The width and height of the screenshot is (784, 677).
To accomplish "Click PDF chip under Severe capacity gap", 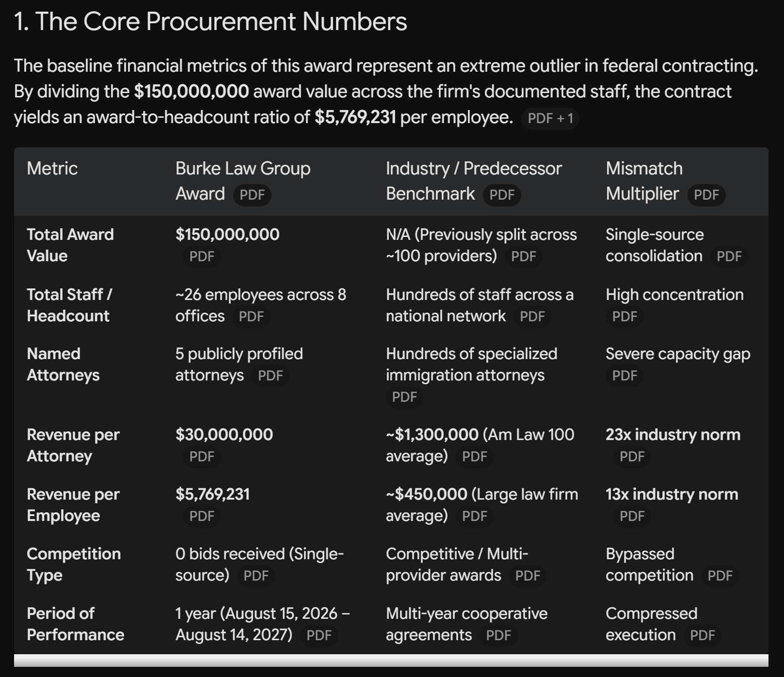I will 624,376.
